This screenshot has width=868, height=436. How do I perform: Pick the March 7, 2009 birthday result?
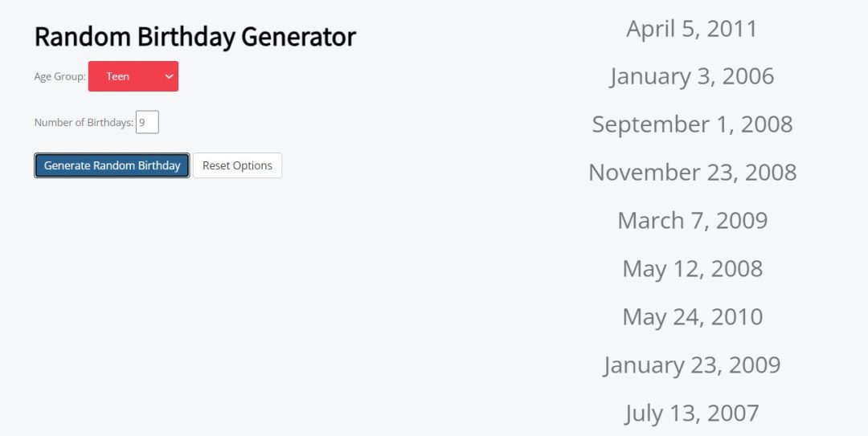click(x=692, y=221)
